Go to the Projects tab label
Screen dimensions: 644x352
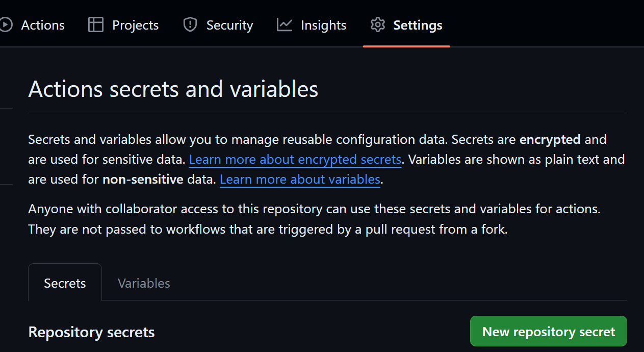pyautogui.click(x=135, y=25)
